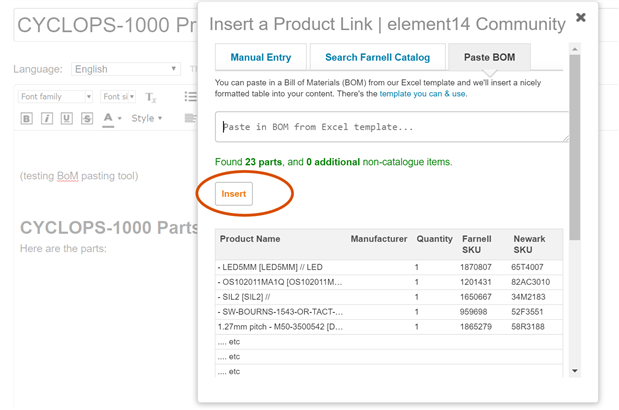Click the dialog scrollbar down arrow
The width and height of the screenshot is (619, 410).
coord(575,371)
